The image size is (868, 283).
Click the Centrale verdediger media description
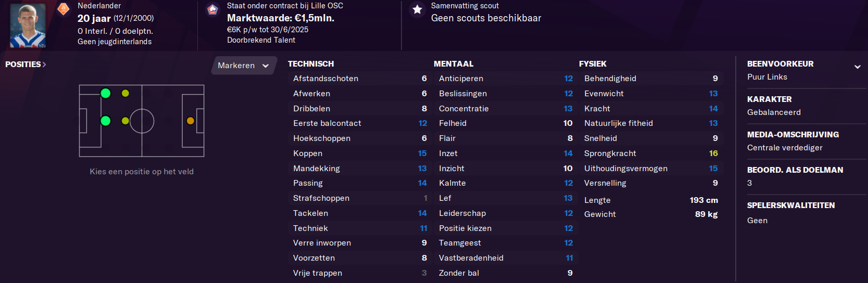pos(785,148)
